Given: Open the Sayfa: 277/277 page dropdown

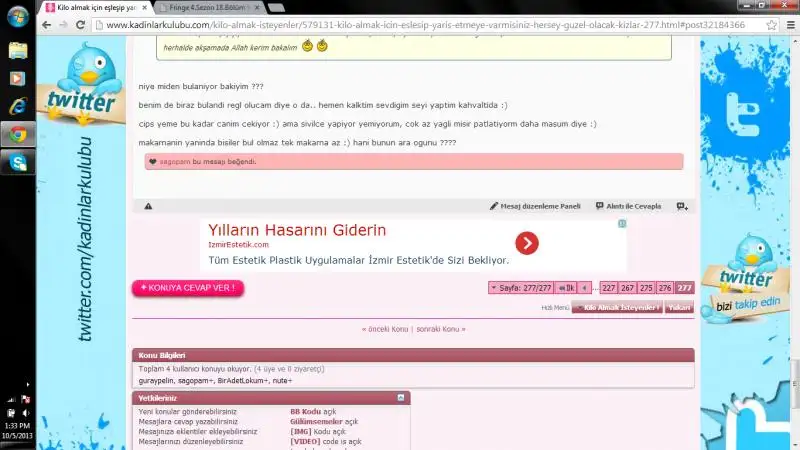Looking at the screenshot, I should [x=520, y=288].
